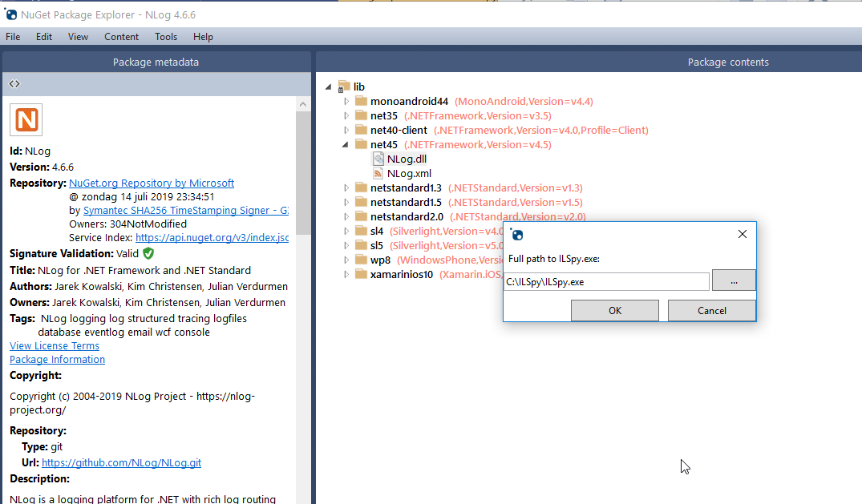
Task: Expand the monoandroid44 folder
Action: click(346, 101)
